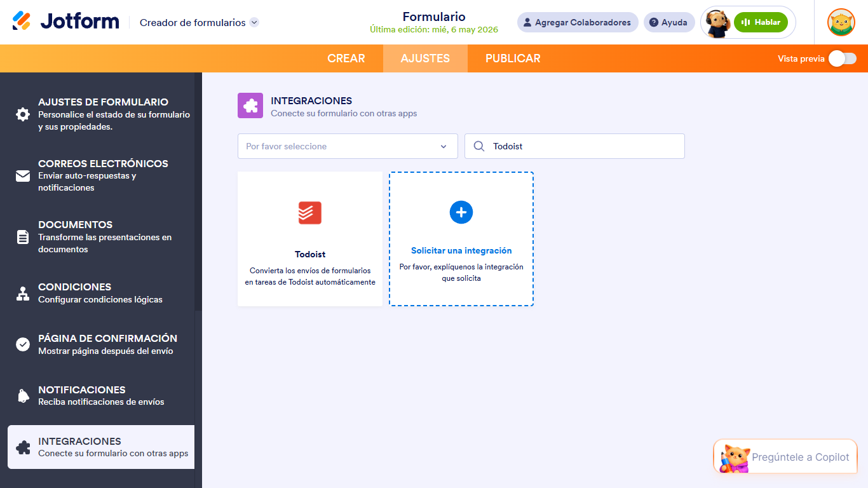Click the envelope icon in sidebar
Image resolution: width=868 pixels, height=488 pixels.
pos(23,176)
